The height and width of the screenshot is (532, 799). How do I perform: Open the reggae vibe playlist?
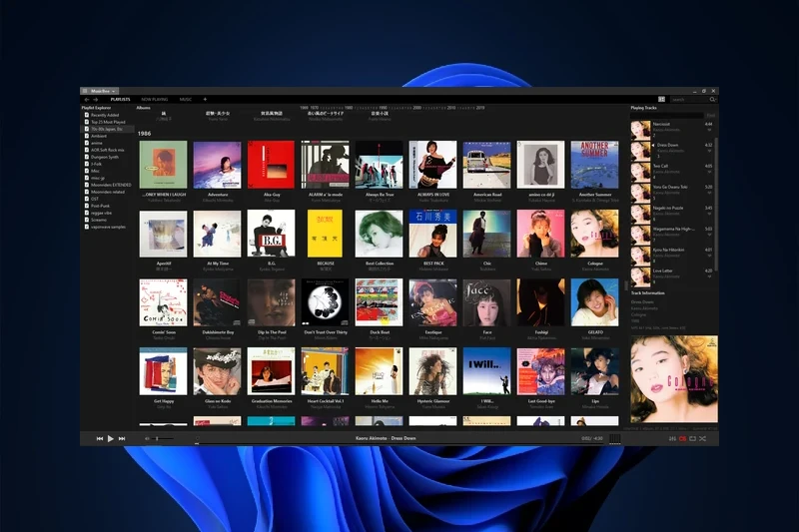pos(102,213)
